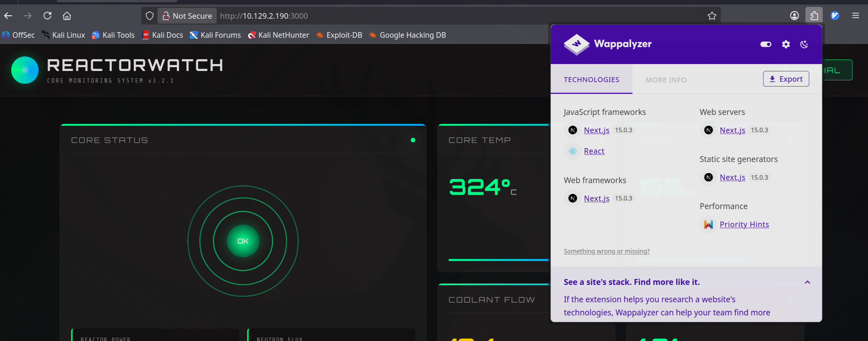Switch to the More Info tab
Viewport: 868px width, 341px height.
click(666, 80)
